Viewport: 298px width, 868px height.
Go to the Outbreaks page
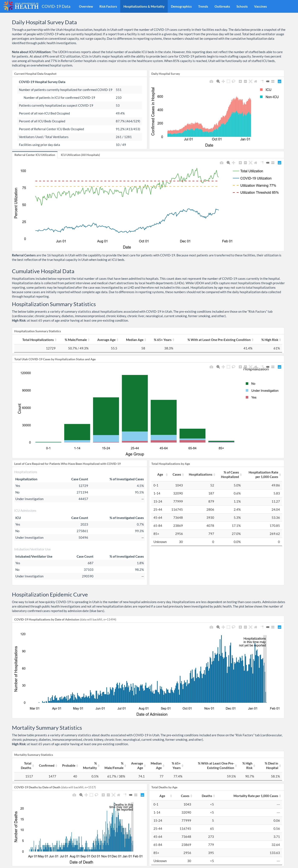222,6
